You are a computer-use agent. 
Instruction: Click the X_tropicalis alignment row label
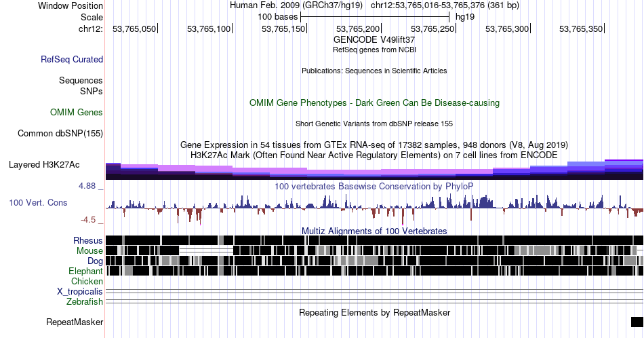coord(80,292)
